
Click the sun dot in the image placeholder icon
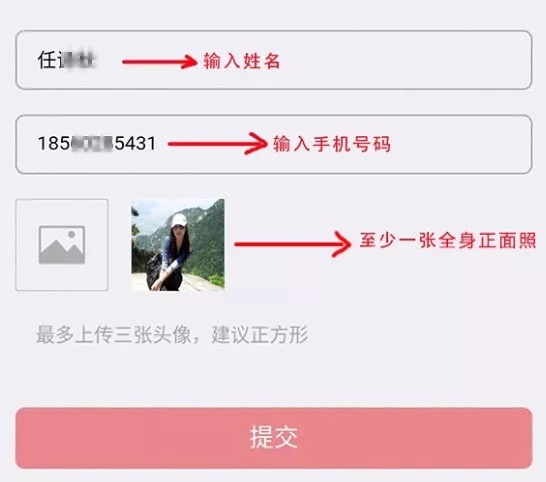(72, 235)
